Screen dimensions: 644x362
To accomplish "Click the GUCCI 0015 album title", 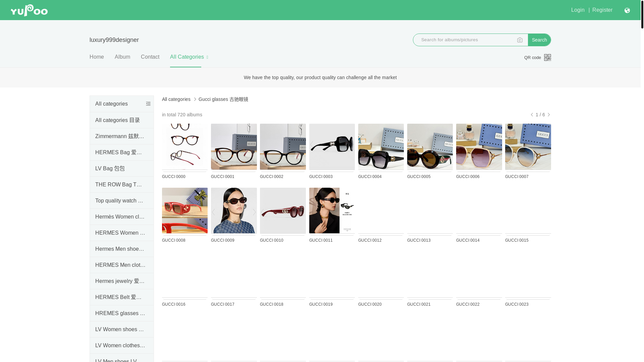I will click(517, 240).
